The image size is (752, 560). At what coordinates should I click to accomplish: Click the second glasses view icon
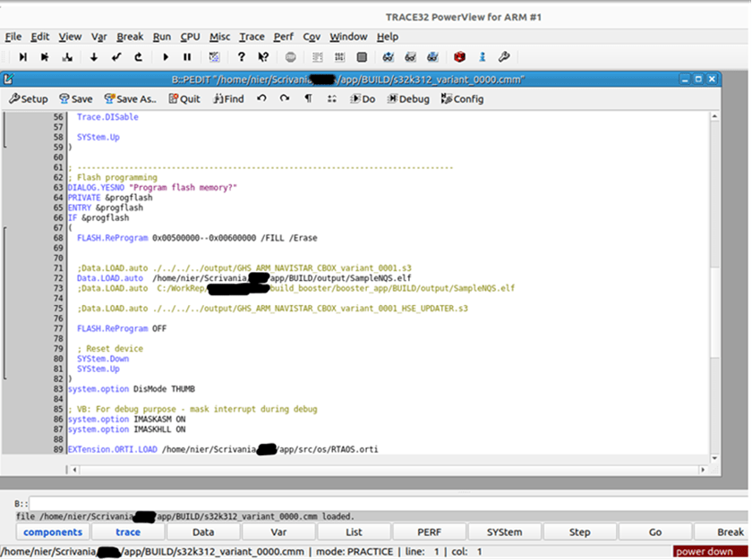[x=411, y=57]
